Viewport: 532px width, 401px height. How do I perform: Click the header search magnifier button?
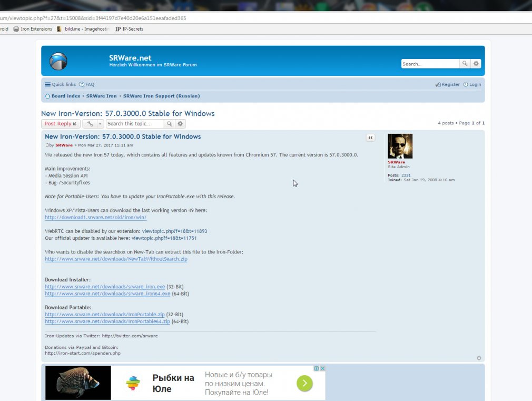[x=465, y=63]
